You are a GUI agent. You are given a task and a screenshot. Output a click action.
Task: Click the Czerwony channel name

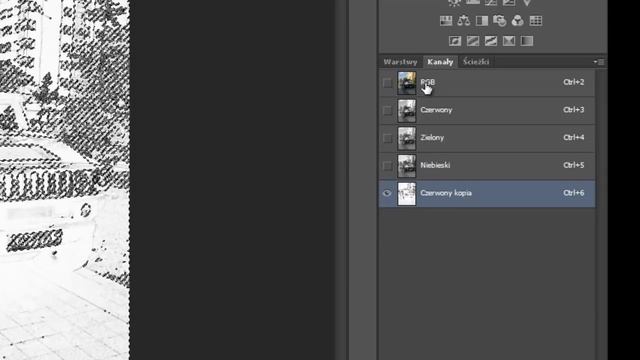[x=436, y=110]
